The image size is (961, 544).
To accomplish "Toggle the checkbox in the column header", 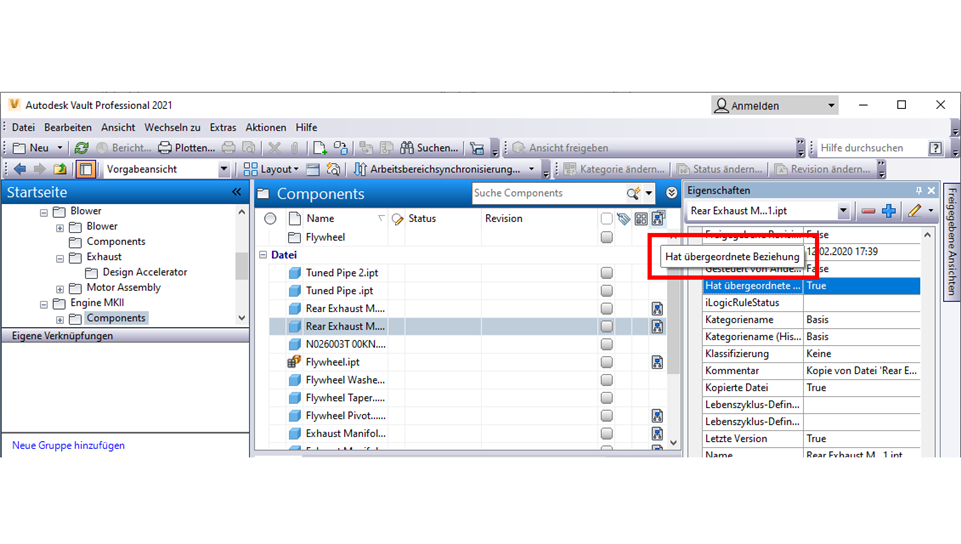I will click(606, 219).
